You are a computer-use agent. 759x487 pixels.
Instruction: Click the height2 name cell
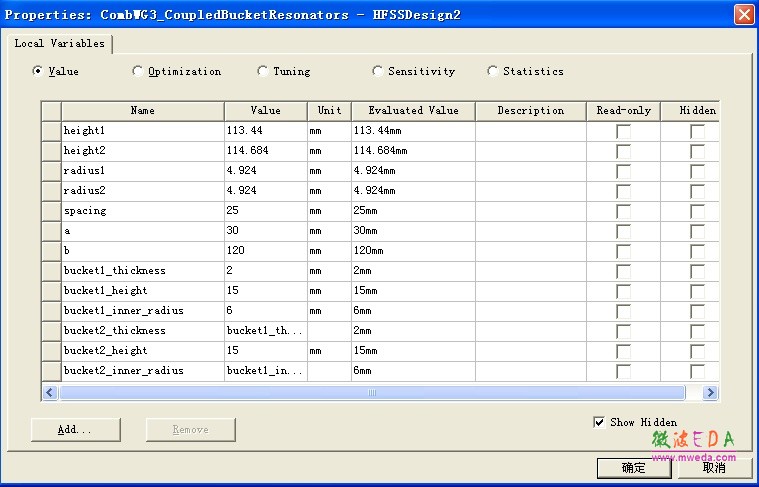coord(143,151)
